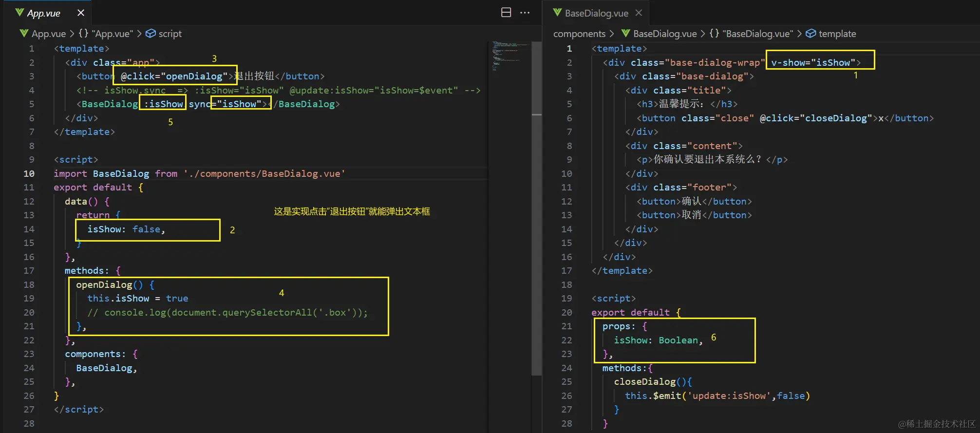980x433 pixels.
Task: Click '@click="openDialog"' in App.vue line 3
Action: coord(174,76)
